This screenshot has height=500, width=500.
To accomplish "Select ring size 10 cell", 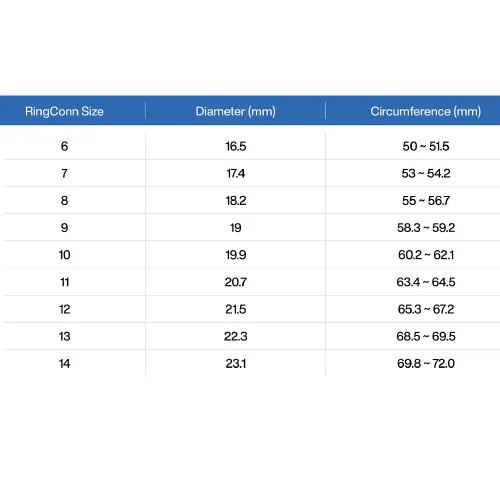I will coord(64,255).
